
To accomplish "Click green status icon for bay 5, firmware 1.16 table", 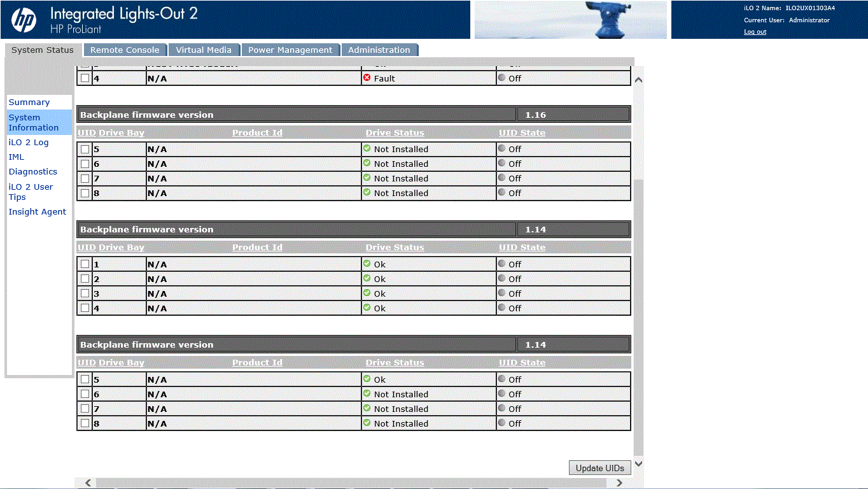I will click(367, 148).
